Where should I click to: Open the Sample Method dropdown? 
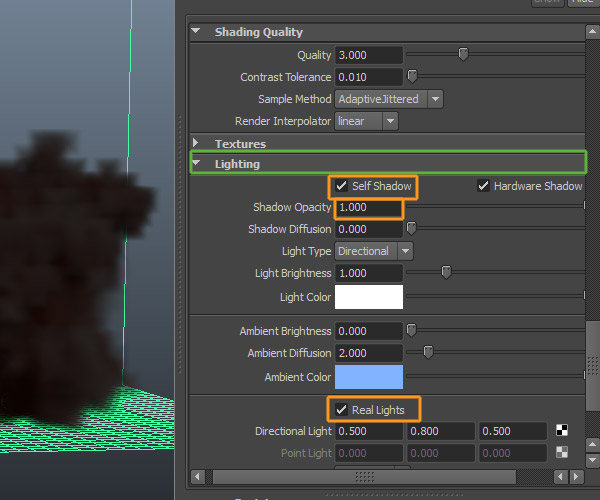coord(435,99)
